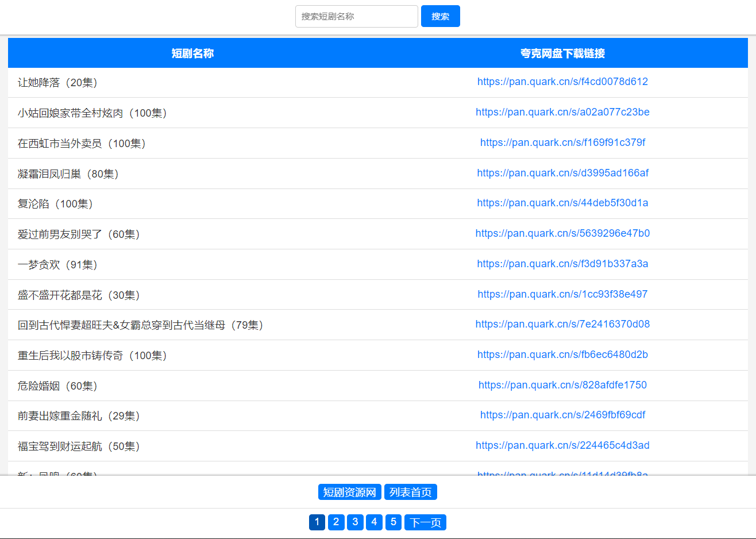756x539 pixels.
Task: Open the link ending fb6ec6480d2b
Action: pyautogui.click(x=562, y=355)
